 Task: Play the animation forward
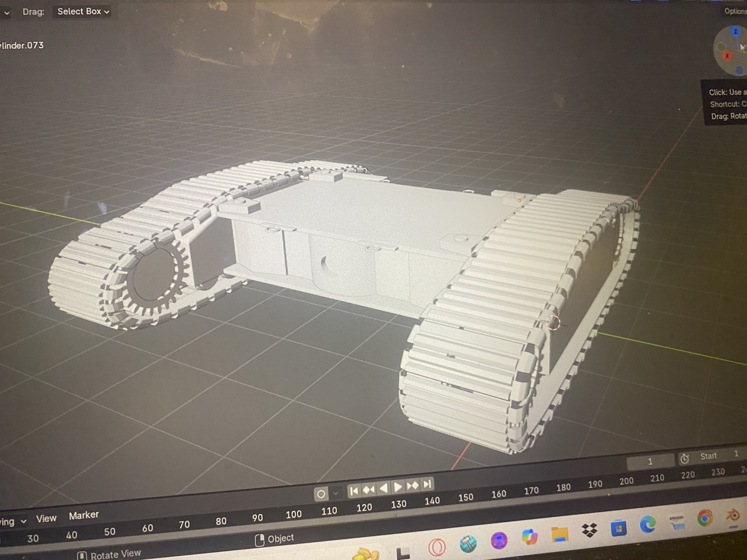398,487
